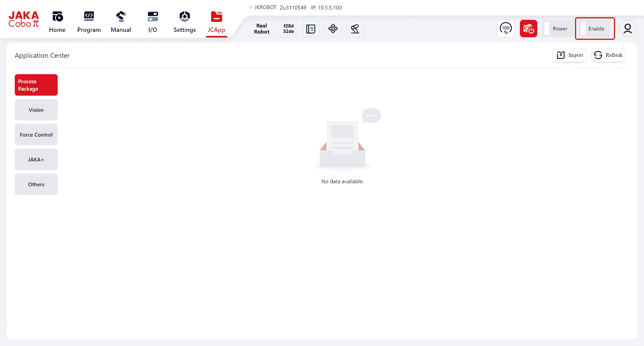The image size is (644, 346).
Task: Click the f28d 32de identifier box
Action: point(288,29)
